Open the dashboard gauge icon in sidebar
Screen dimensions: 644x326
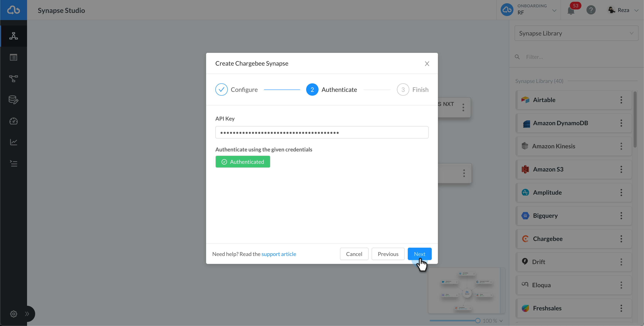pos(14,121)
